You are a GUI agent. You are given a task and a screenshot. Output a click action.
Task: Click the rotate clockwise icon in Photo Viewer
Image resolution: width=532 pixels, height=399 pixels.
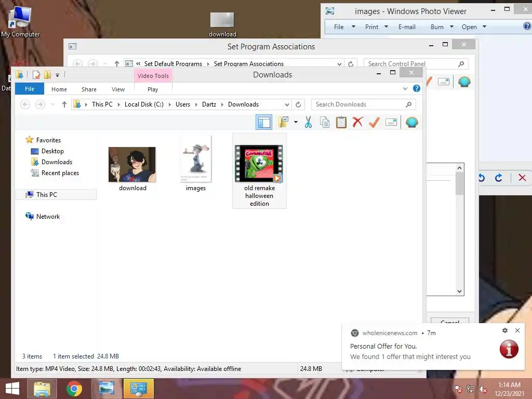click(498, 178)
